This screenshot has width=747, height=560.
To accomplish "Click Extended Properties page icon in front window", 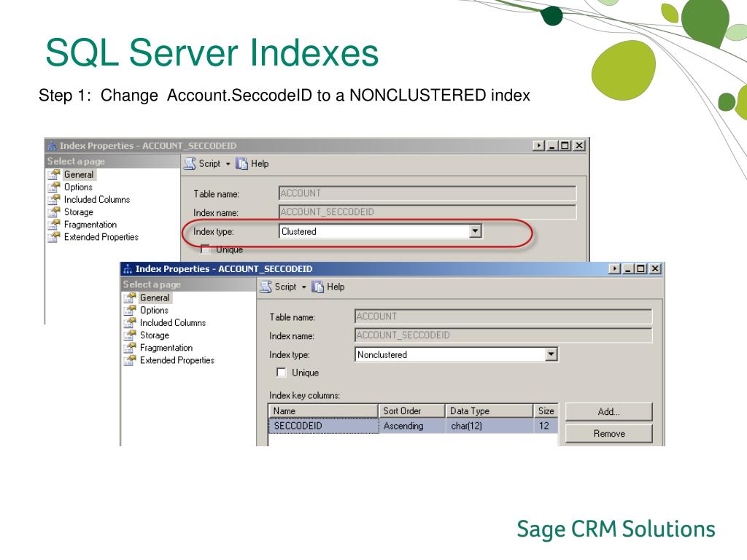I will (130, 360).
